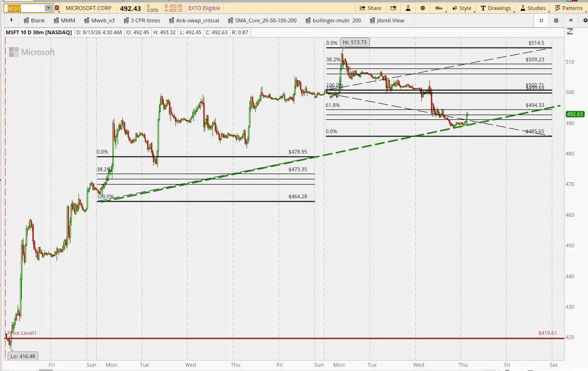Click the Share button
The width and height of the screenshot is (588, 371).
tap(370, 8)
